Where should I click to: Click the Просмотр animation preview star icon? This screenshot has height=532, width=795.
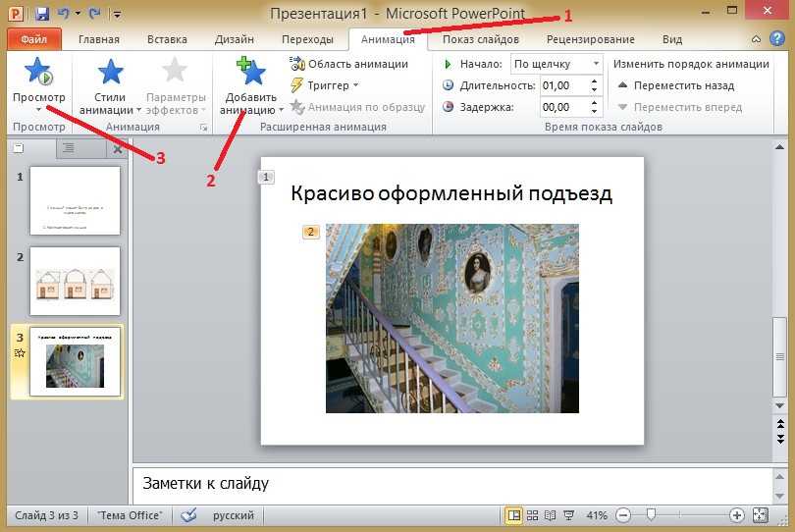[38, 71]
